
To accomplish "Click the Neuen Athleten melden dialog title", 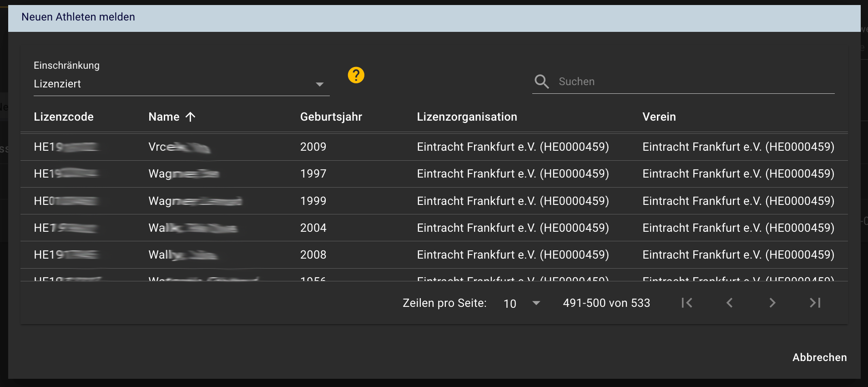I will (78, 17).
